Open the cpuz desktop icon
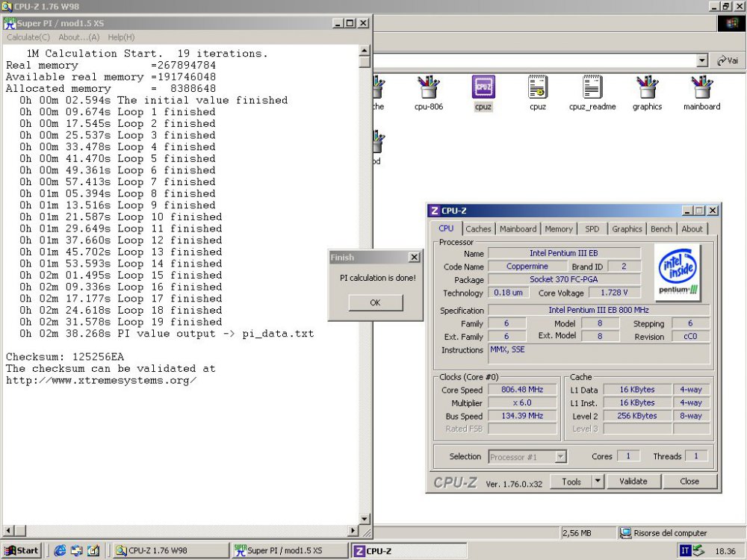 tap(483, 90)
